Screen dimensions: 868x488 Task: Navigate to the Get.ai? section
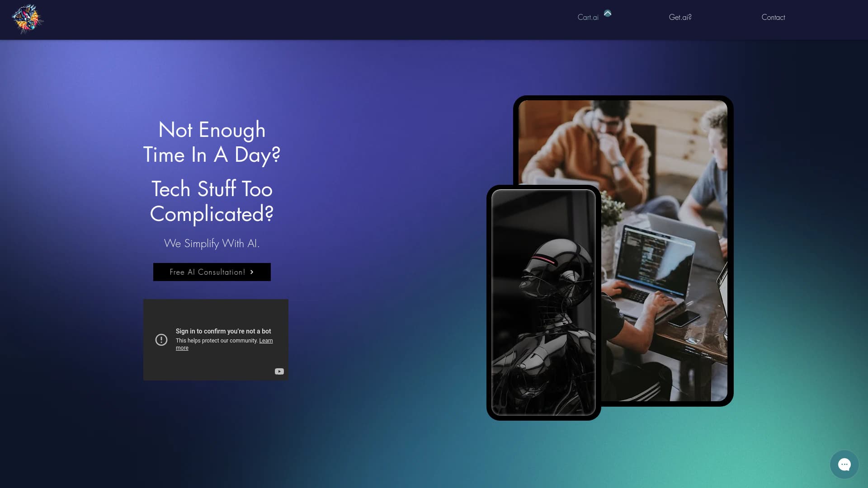680,17
